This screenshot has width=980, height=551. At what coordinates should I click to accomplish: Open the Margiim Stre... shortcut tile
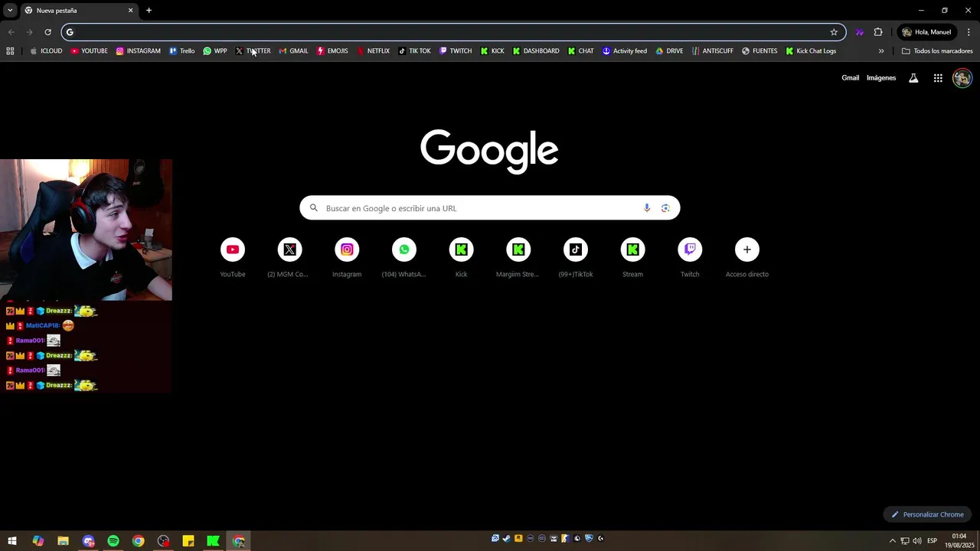[518, 258]
